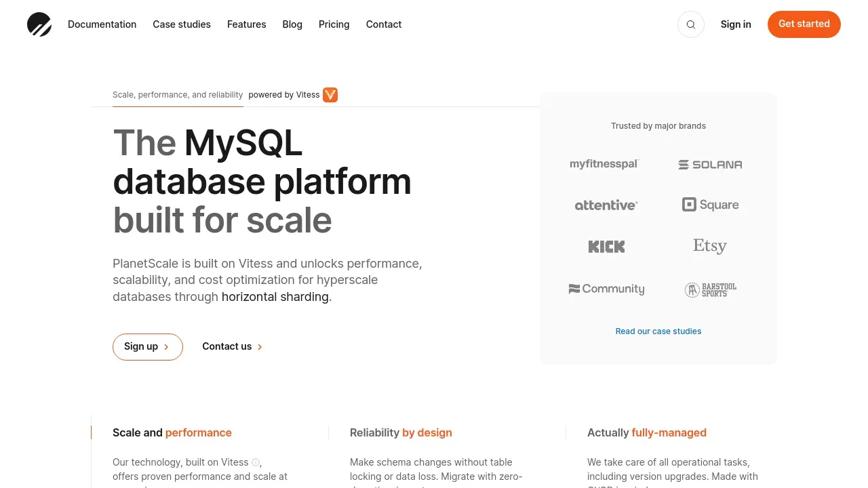Viewport: 868px width, 488px height.
Task: Go to the Features page
Action: click(246, 24)
